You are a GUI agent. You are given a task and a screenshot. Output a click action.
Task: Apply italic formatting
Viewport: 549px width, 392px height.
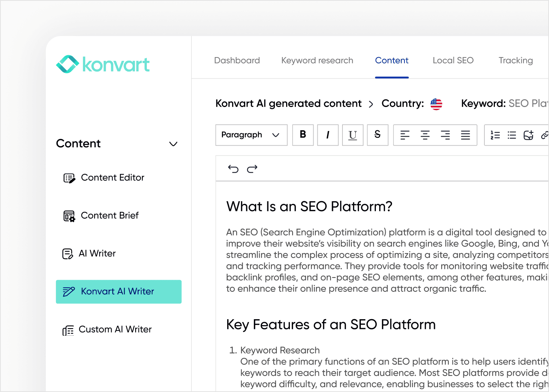(327, 135)
